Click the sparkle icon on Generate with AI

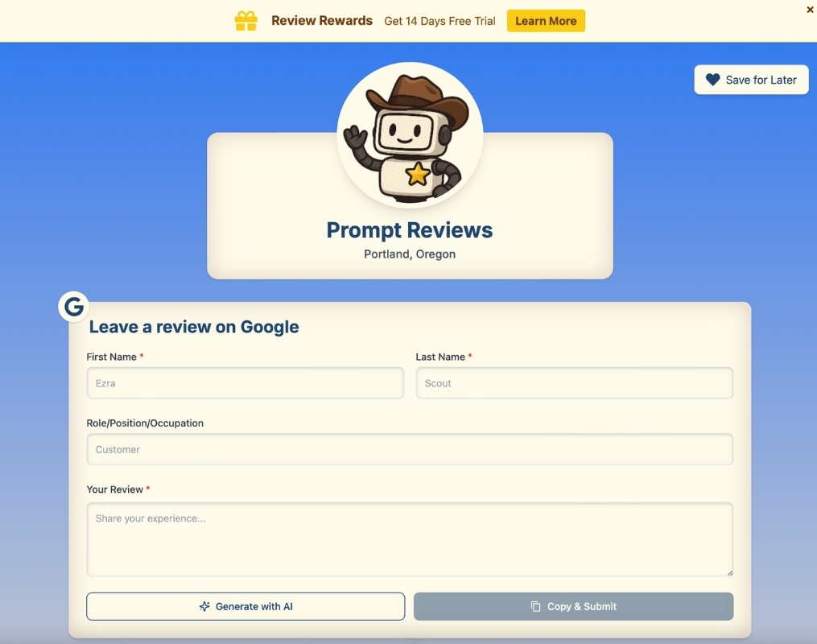tap(204, 606)
